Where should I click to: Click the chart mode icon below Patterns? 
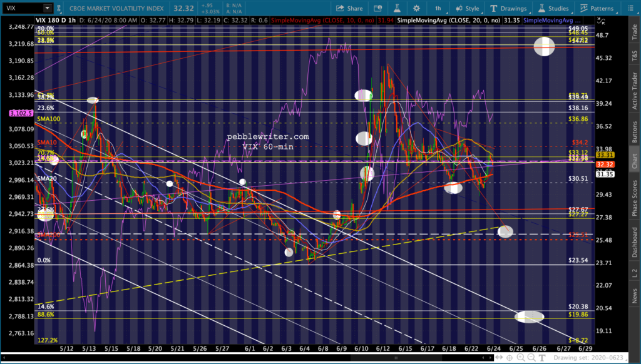point(602,21)
